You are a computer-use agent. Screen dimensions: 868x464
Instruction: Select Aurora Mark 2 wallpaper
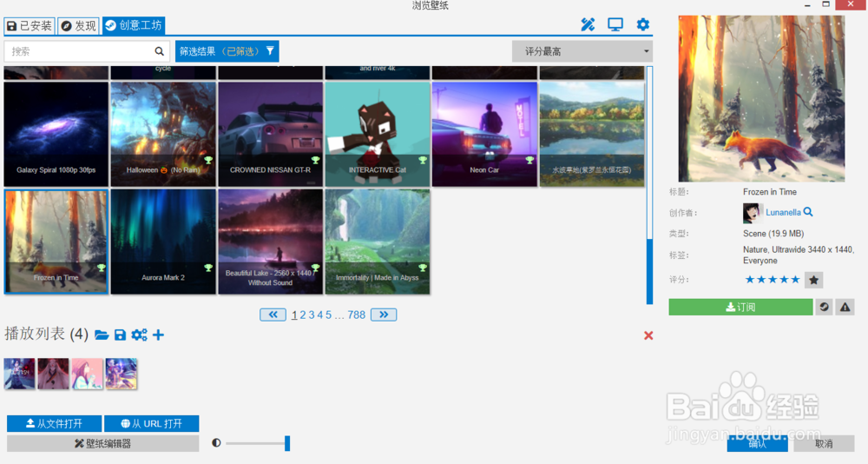tap(163, 242)
